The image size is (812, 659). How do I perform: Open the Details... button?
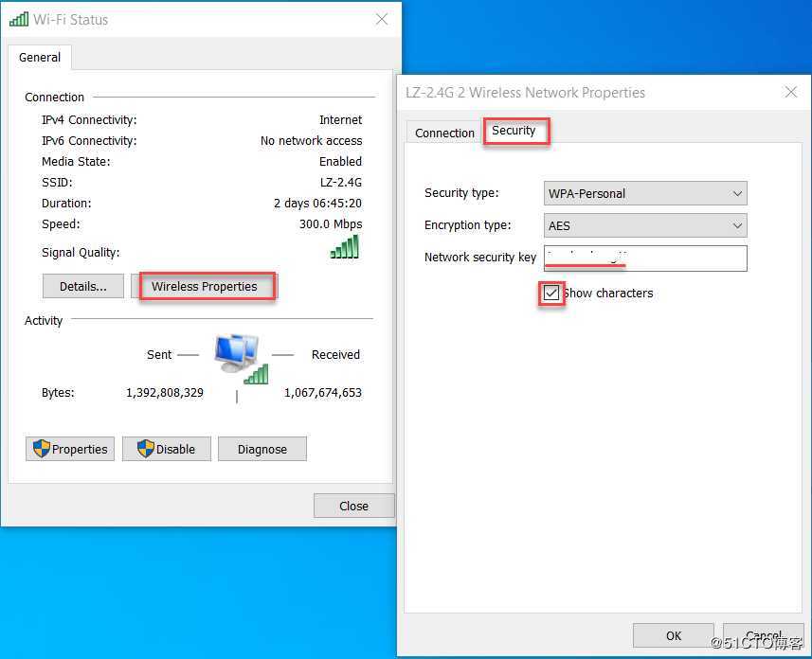[83, 286]
